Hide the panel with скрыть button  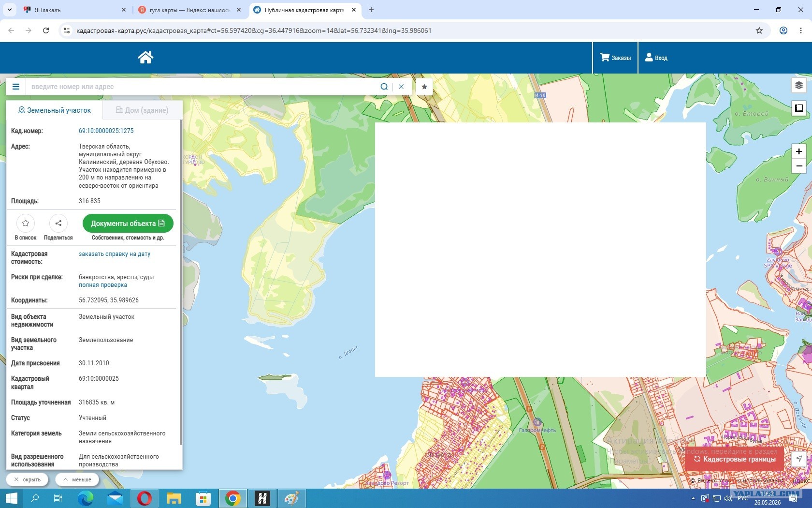pos(28,479)
